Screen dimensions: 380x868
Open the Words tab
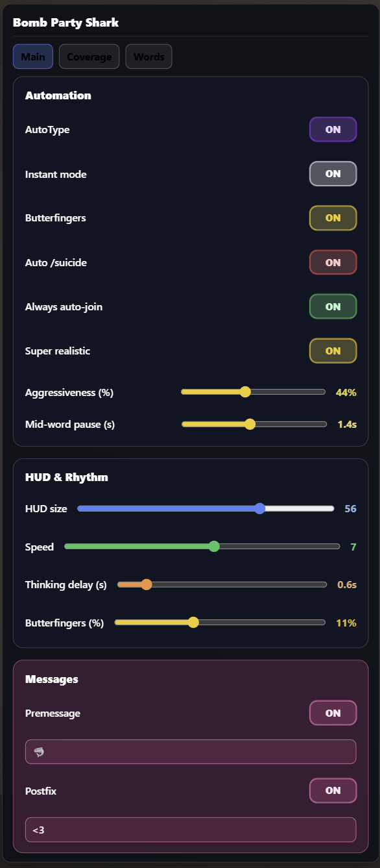coord(148,56)
